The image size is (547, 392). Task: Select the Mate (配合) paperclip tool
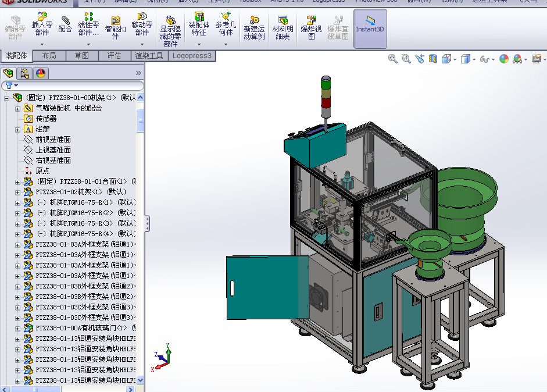(x=65, y=24)
